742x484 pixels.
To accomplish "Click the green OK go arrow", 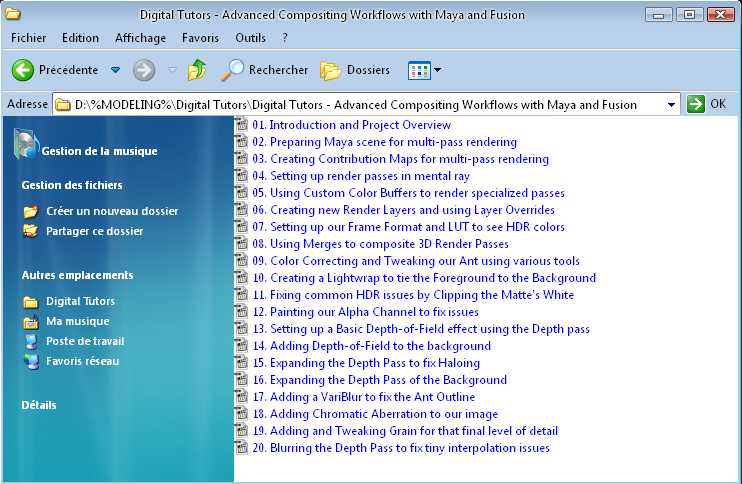I will click(696, 104).
